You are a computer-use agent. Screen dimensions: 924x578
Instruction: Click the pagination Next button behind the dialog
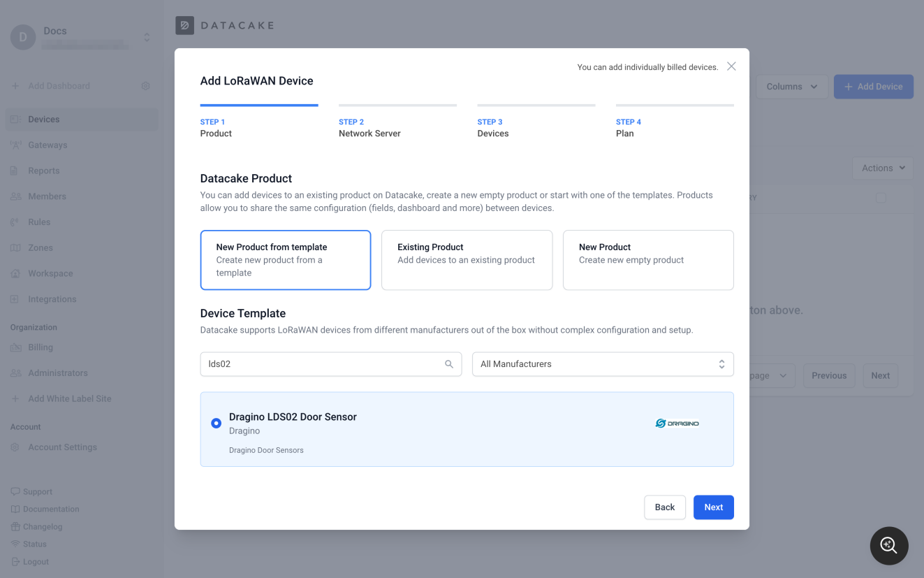(x=880, y=375)
